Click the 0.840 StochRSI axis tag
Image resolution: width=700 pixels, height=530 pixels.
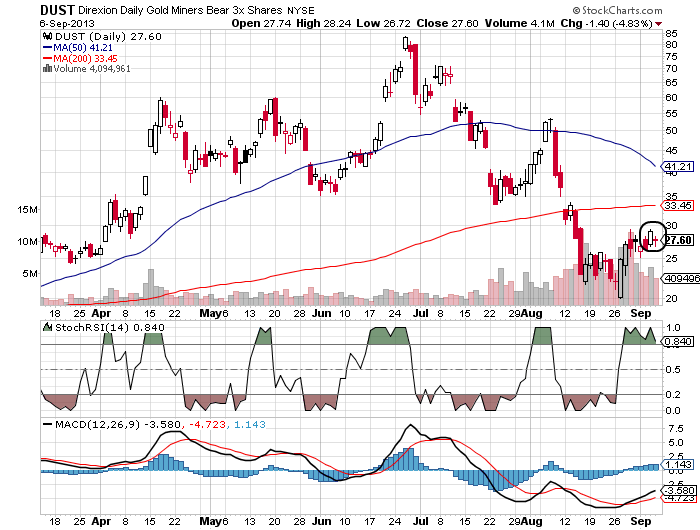678,342
